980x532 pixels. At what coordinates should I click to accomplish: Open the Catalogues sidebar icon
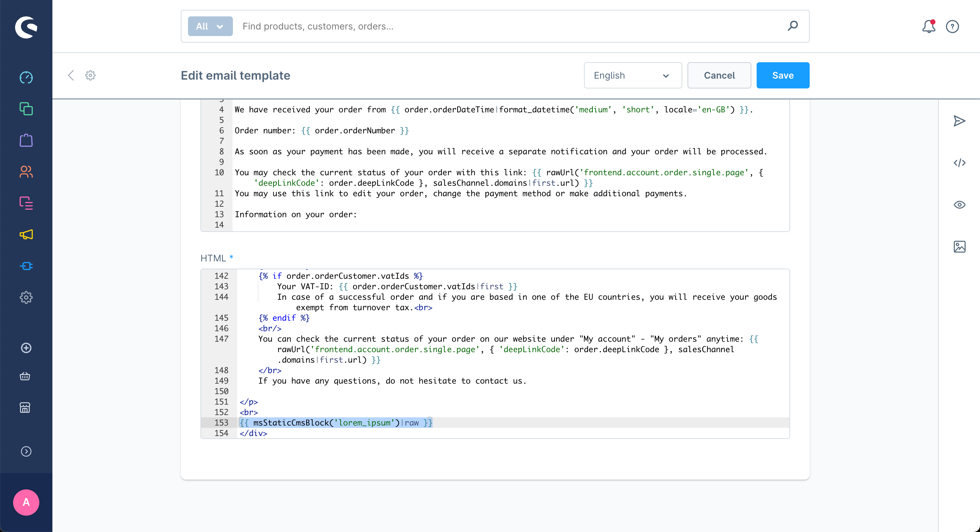[26, 109]
